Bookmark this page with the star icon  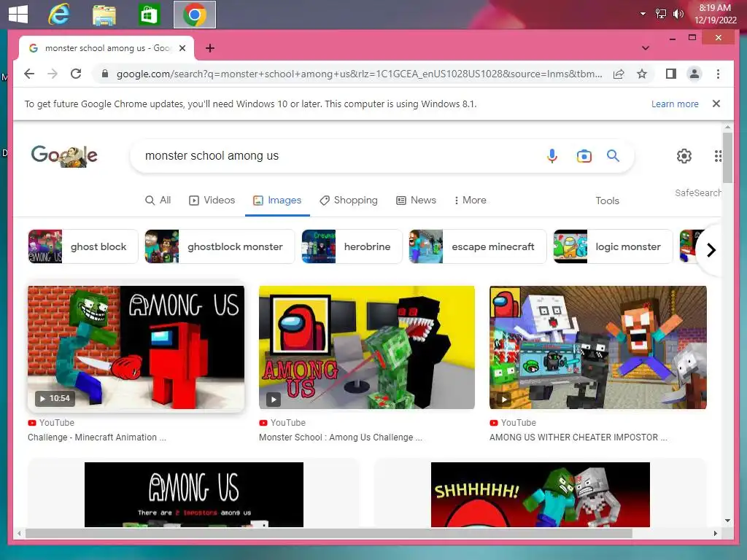click(642, 74)
